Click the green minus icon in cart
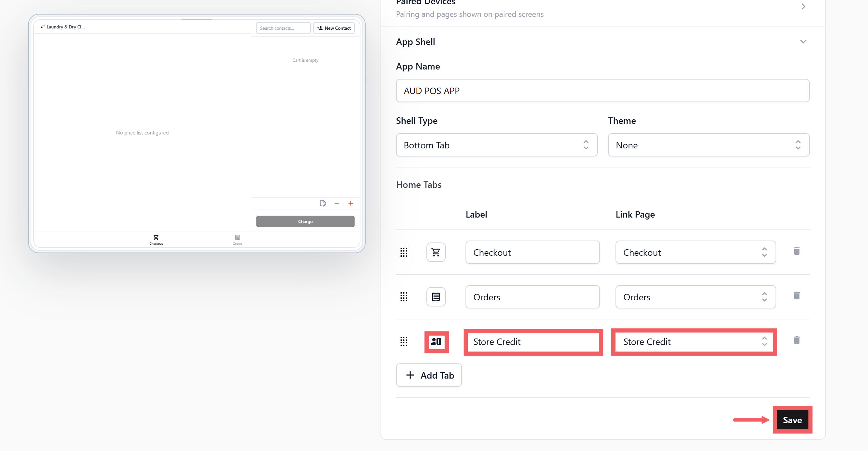 pos(337,203)
